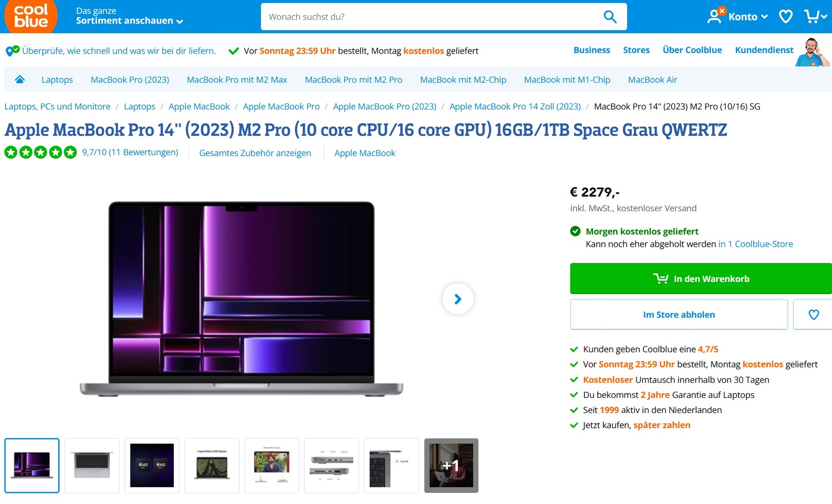832x504 pixels.
Task: Click the search magnifier icon
Action: 610,17
